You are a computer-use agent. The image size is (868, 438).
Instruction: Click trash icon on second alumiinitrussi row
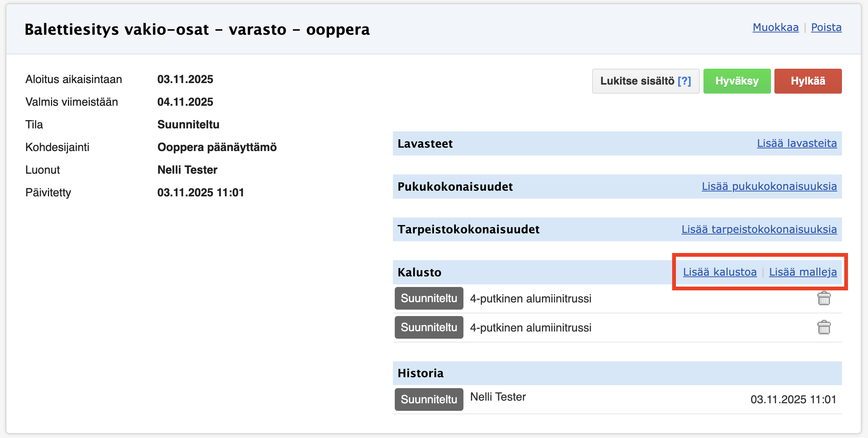tap(824, 327)
